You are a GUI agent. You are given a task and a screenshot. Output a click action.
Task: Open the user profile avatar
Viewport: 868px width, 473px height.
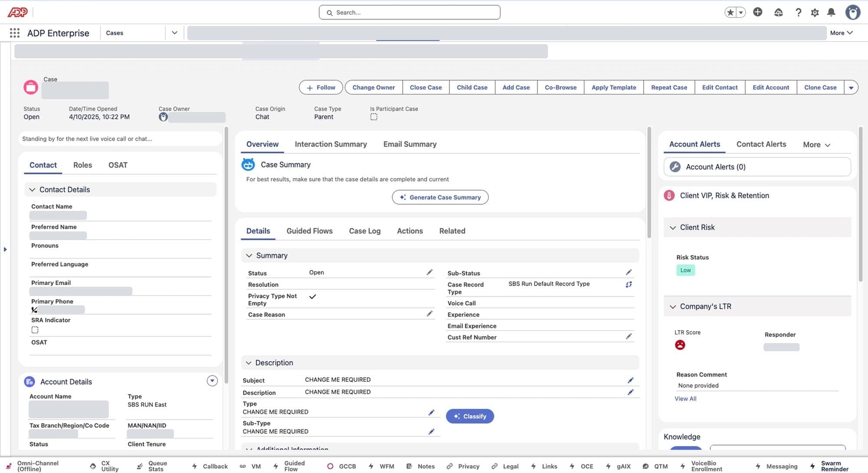pos(853,12)
